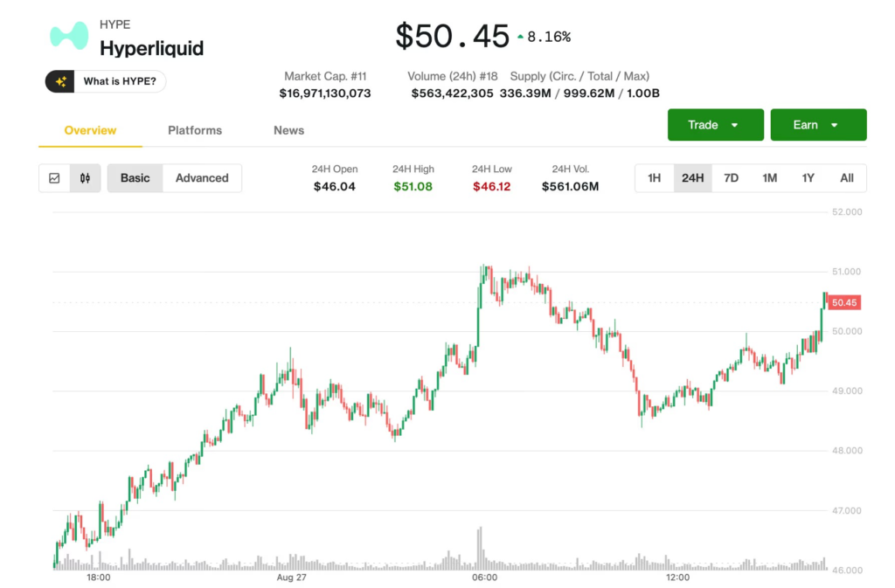Image resolution: width=895 pixels, height=588 pixels.
Task: Open the Trade dropdown menu
Action: (x=715, y=125)
